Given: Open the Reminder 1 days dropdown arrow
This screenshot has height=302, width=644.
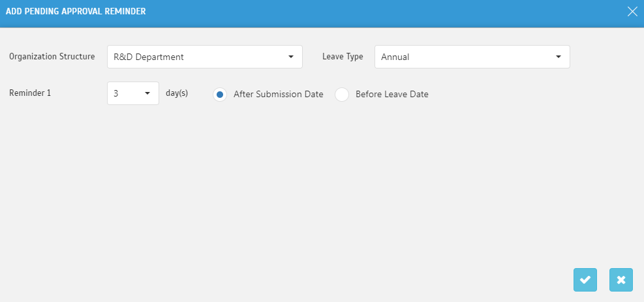Looking at the screenshot, I should pos(147,93).
